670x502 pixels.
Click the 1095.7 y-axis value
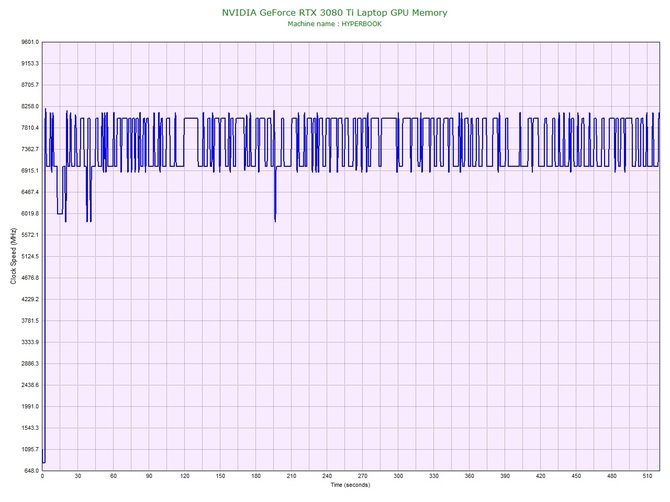30,449
